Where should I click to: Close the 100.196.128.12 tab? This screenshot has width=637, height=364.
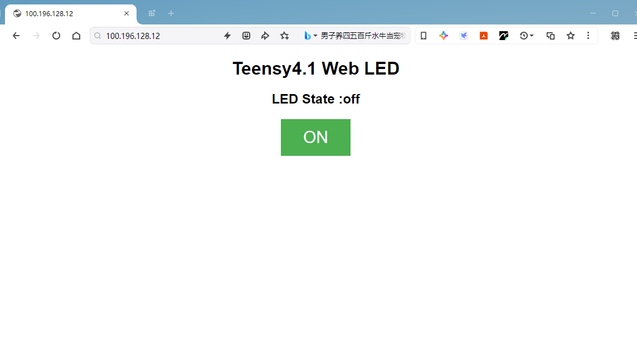coord(127,13)
